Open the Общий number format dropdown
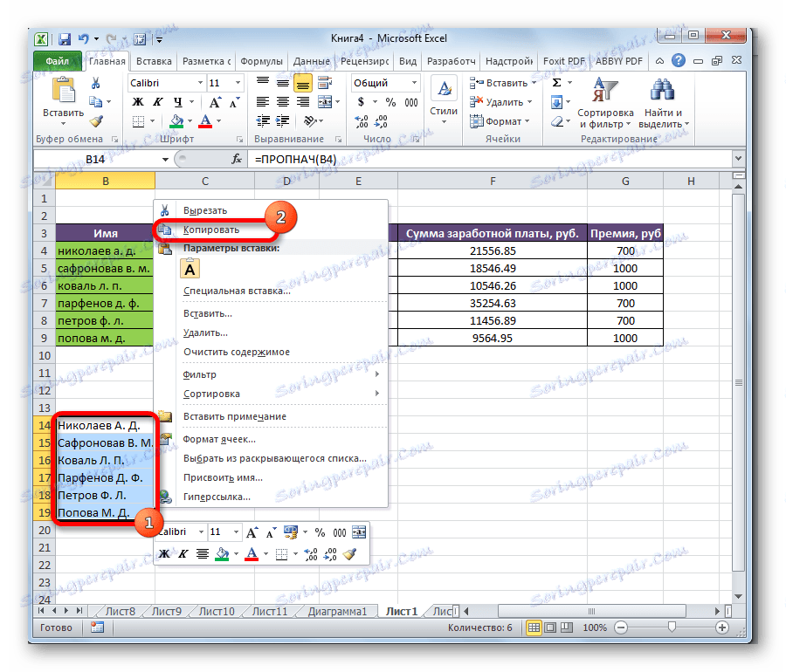The image size is (786, 672). (415, 83)
